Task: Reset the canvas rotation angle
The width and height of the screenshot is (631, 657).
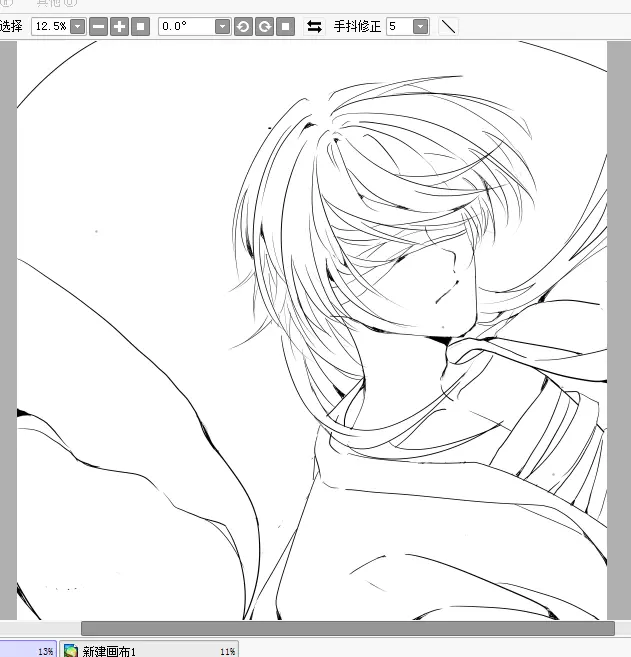Action: (285, 26)
